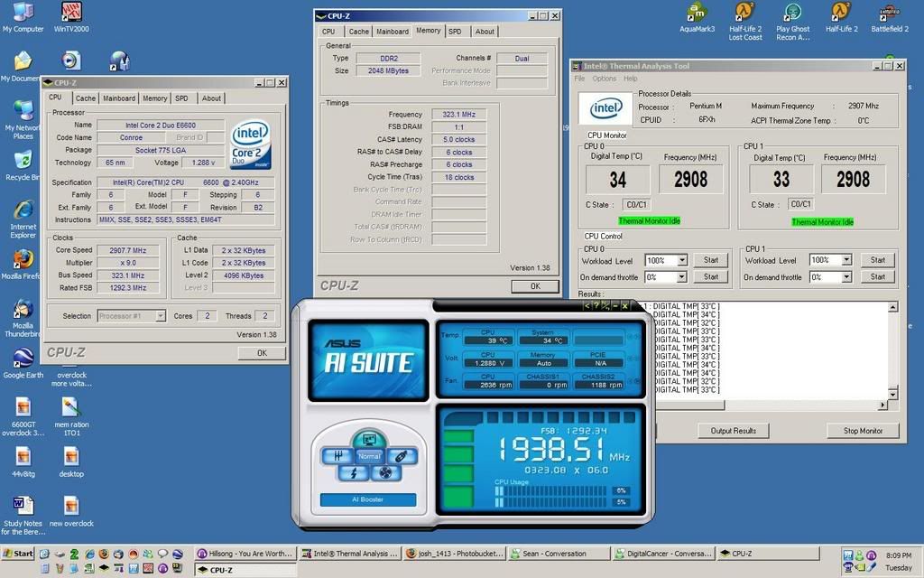
Task: Open the Q-Fan fan icon in AI Suite
Action: (x=385, y=473)
